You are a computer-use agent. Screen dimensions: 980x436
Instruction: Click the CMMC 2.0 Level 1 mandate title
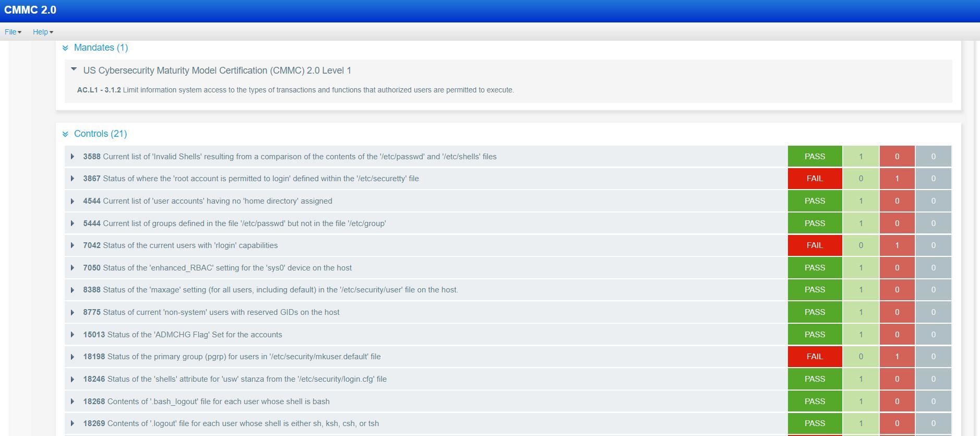(x=217, y=70)
